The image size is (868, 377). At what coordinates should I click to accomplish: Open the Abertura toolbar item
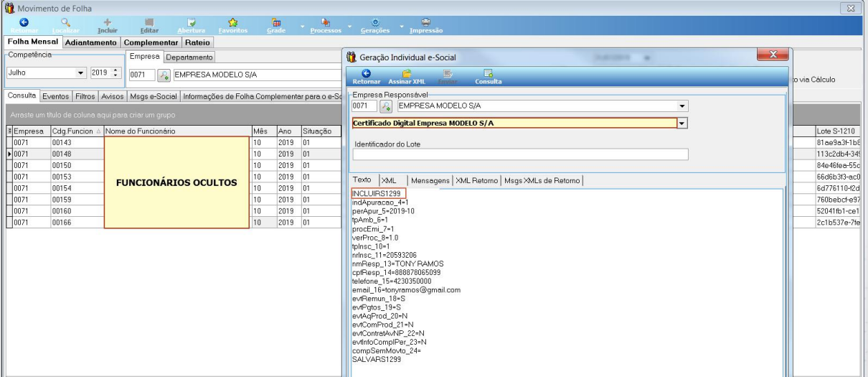(x=191, y=26)
